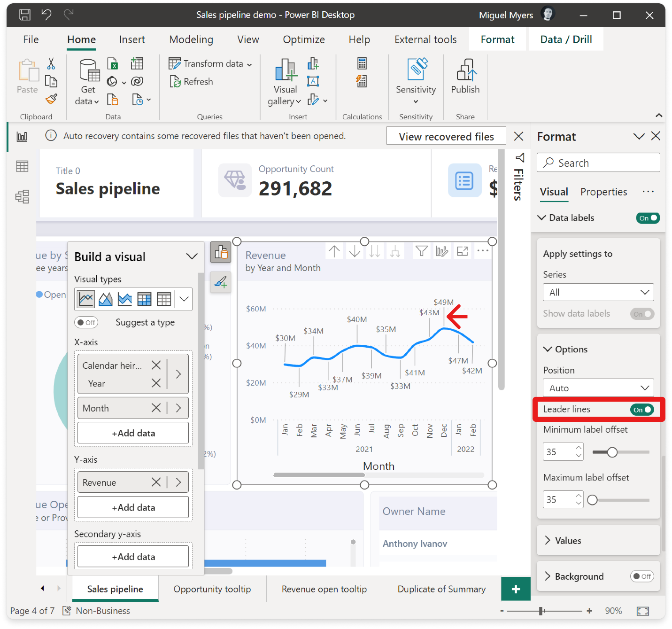This screenshot has height=629, width=672.
Task: Click the Drill down arrow on chart
Action: click(x=355, y=252)
